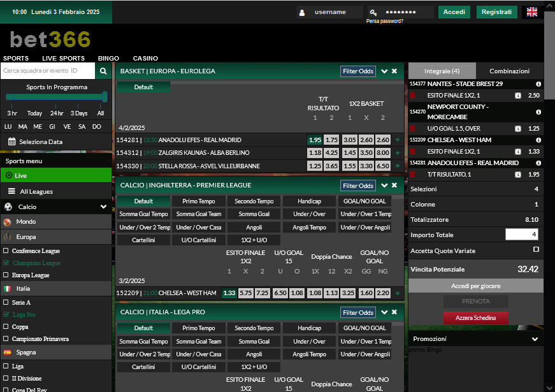Screen dimensions: 555x392
Task: Close the Eurolega panel
Action: click(394, 71)
